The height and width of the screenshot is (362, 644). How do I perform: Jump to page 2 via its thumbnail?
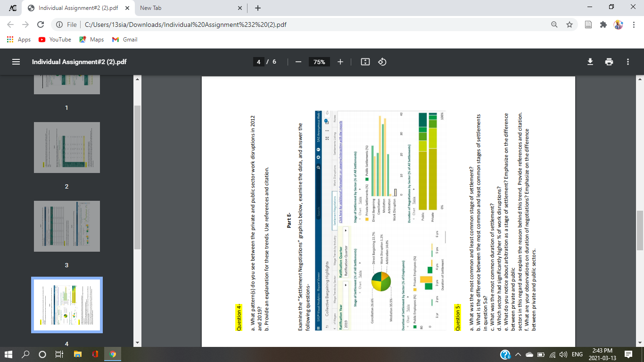66,148
